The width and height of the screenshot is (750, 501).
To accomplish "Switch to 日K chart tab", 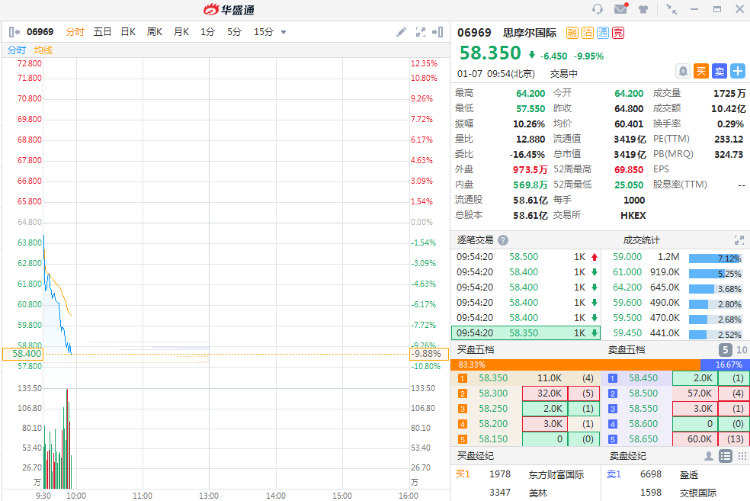I will [x=128, y=32].
